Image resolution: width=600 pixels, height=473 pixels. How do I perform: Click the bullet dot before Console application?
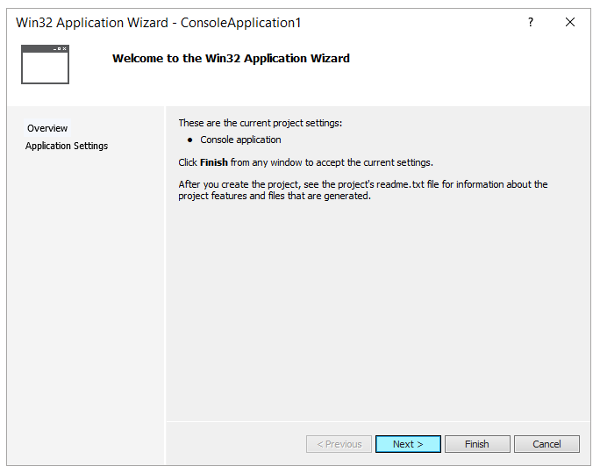click(x=190, y=140)
